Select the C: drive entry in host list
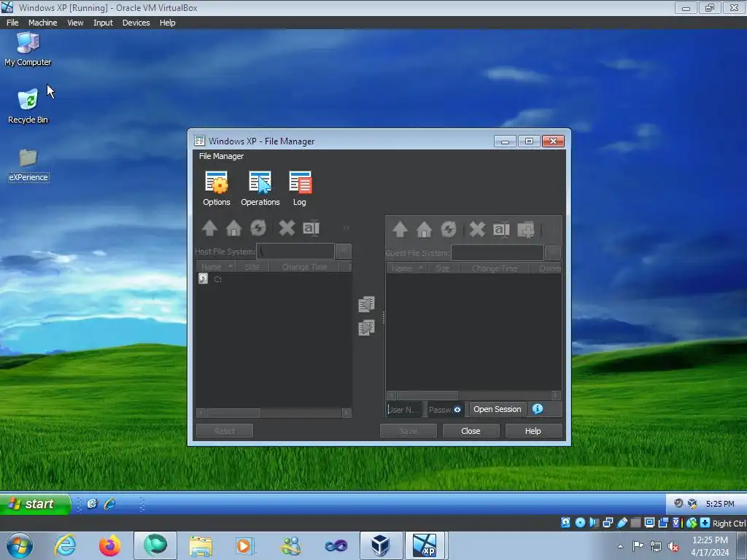This screenshot has width=747, height=560. coord(210,279)
